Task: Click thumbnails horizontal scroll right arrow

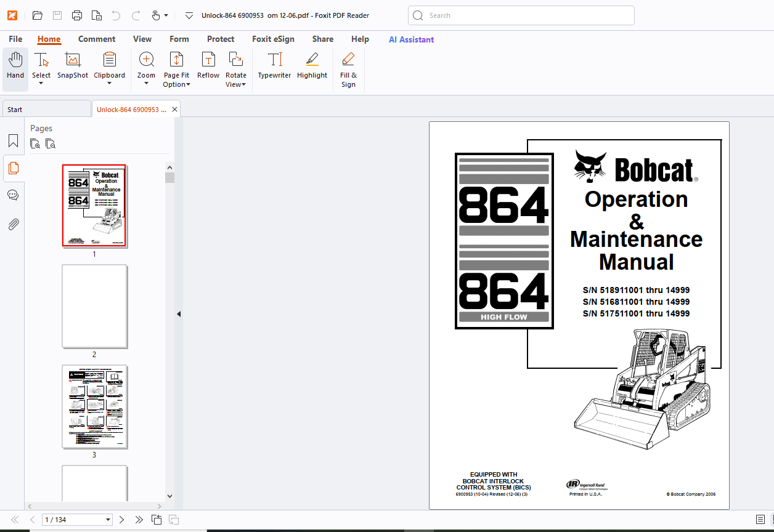Action: tap(160, 506)
